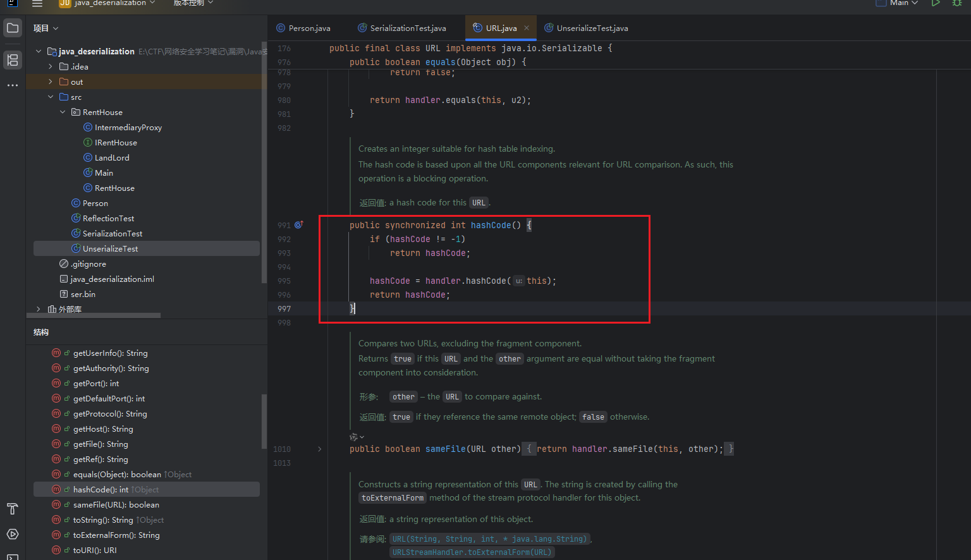This screenshot has height=560, width=971.
Task: Expand the 外部库 node
Action: 39,309
